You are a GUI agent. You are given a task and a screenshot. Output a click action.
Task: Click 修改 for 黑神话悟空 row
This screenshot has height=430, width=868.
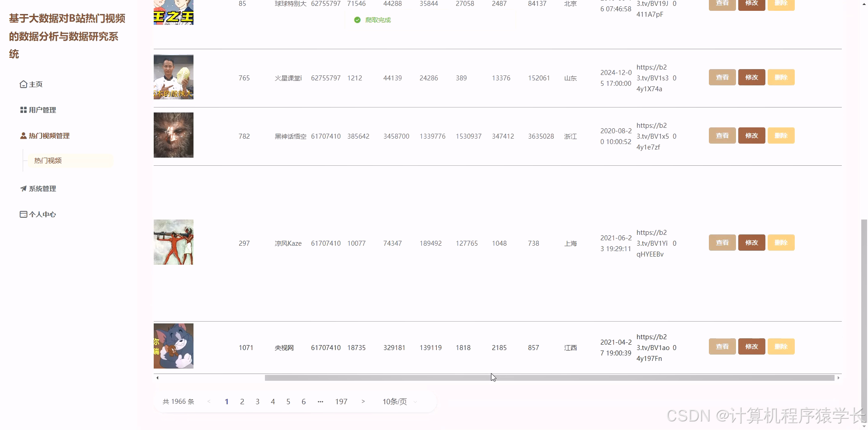tap(751, 136)
